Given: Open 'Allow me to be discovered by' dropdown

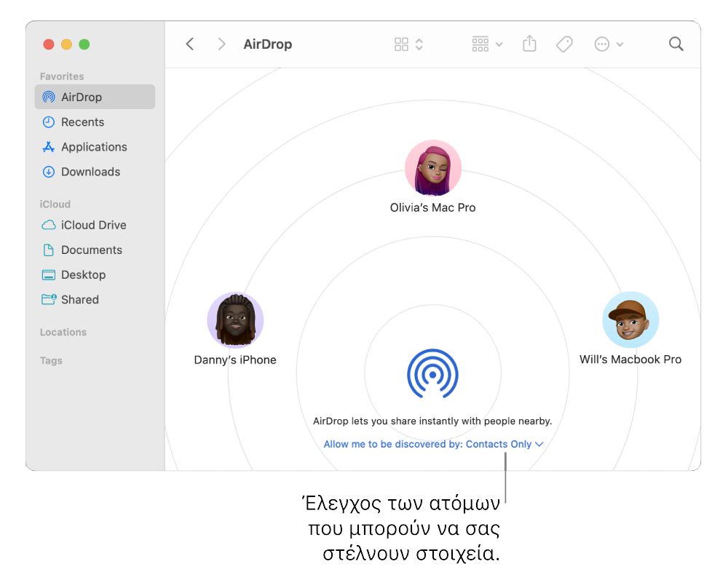Looking at the screenshot, I should (x=433, y=444).
